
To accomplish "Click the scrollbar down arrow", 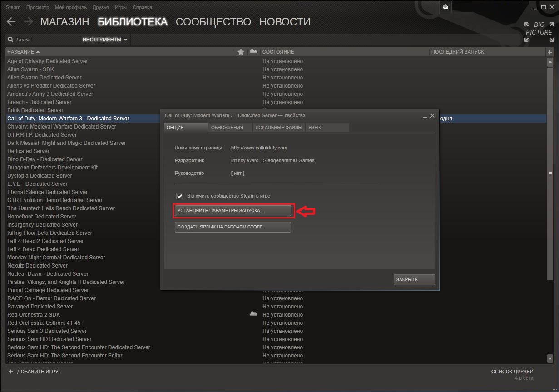I will [550, 359].
